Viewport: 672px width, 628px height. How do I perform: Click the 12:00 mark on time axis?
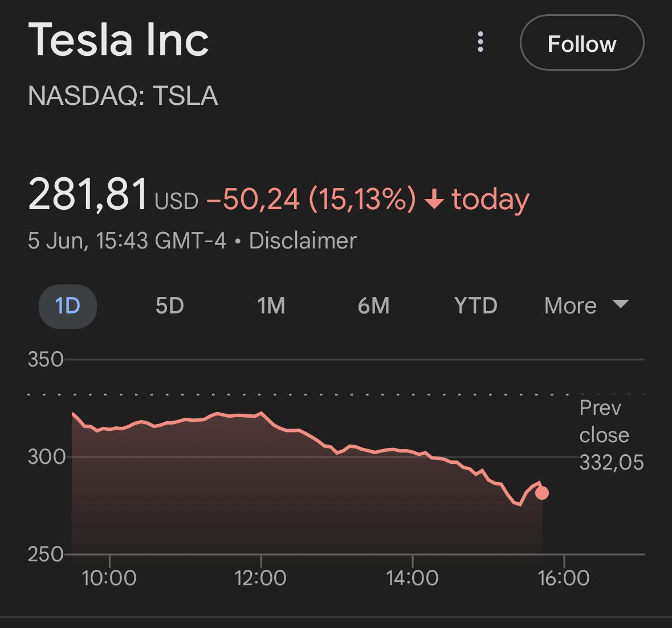pyautogui.click(x=260, y=578)
